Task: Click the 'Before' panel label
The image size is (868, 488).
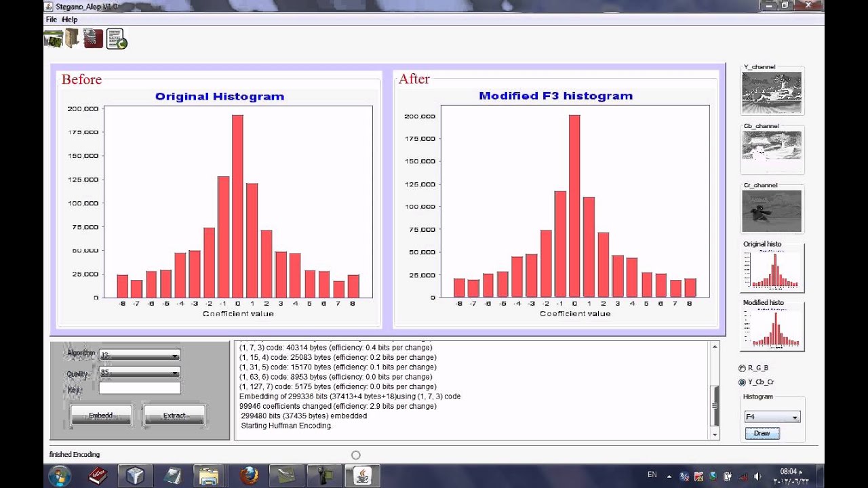Action: click(81, 79)
